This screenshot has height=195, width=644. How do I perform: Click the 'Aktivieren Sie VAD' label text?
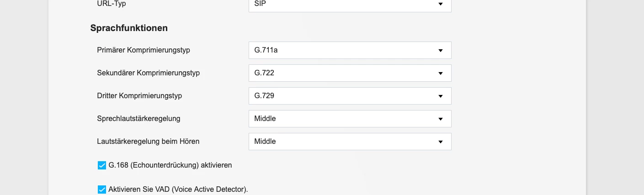[178, 189]
